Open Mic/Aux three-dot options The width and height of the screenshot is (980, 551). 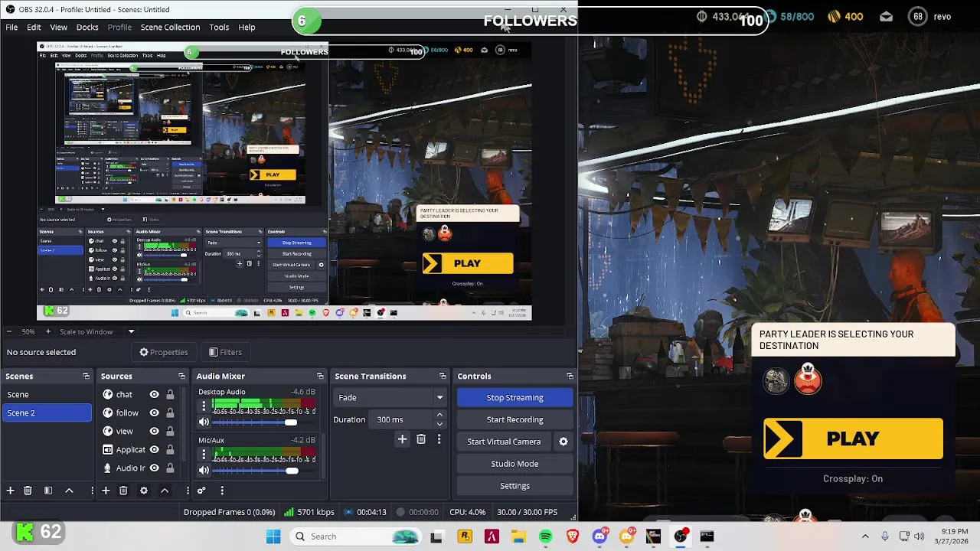204,455
